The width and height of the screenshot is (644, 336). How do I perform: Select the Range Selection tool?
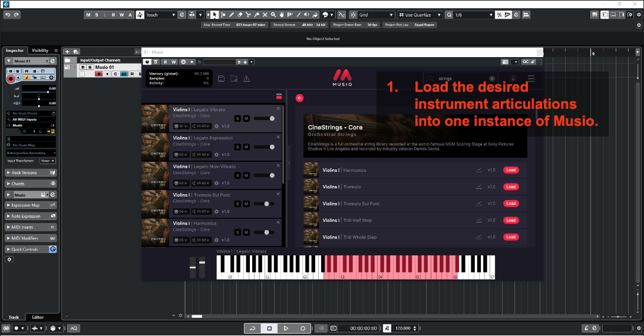(x=223, y=15)
